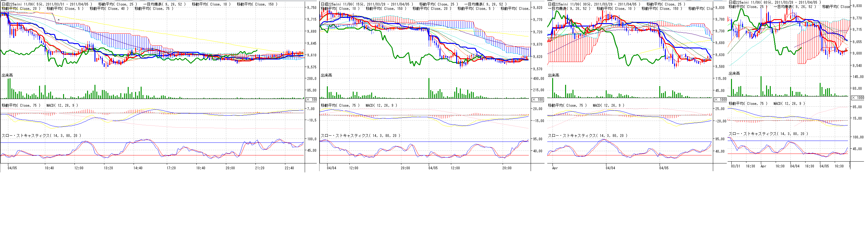Select the 5-minute 日経225mini chart title
This screenshot has height=243, width=868.
tap(46, 4)
